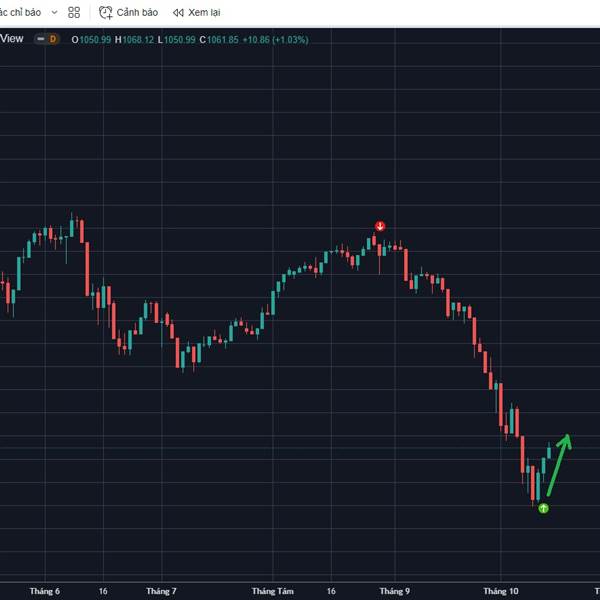Click the alarm clock alert icon

click(105, 12)
